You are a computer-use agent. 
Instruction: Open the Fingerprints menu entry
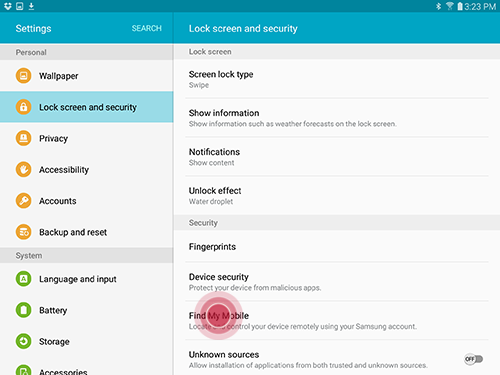pos(337,247)
